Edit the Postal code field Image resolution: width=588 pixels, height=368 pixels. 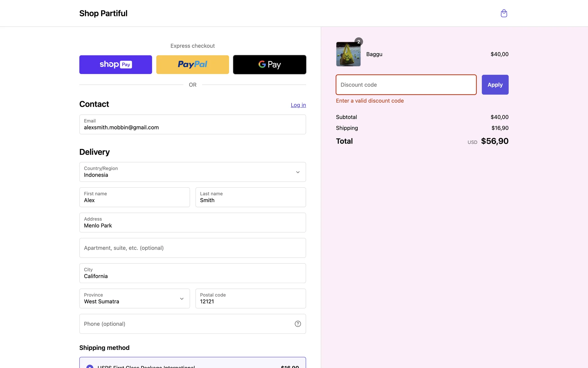pos(251,298)
